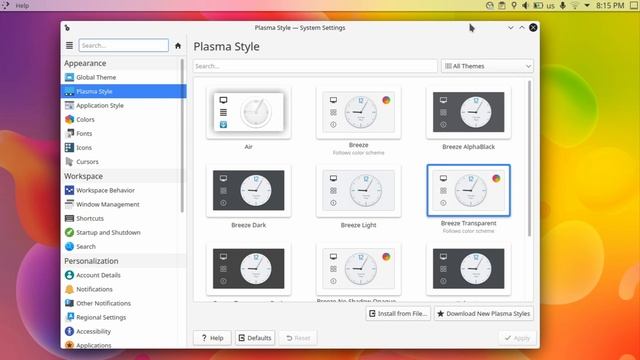Select the Breeze plasma style thumbnail
This screenshot has width=640, height=360.
click(358, 112)
